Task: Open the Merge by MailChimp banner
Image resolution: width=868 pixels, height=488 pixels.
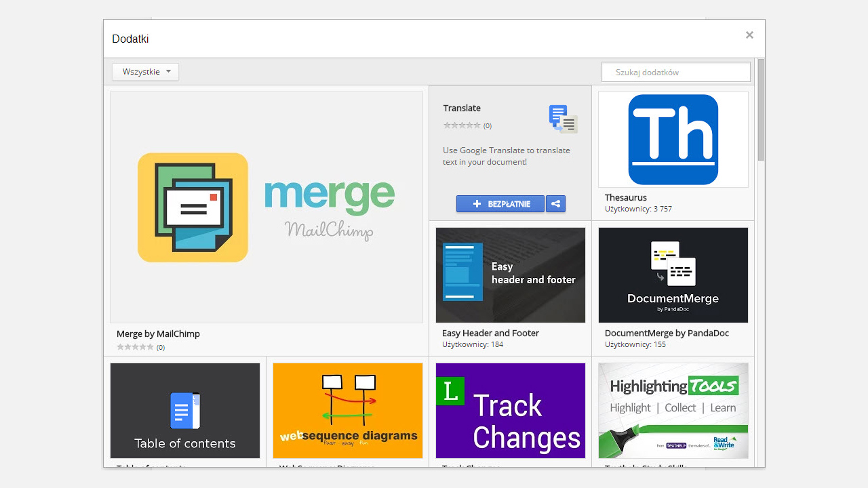Action: pos(266,207)
